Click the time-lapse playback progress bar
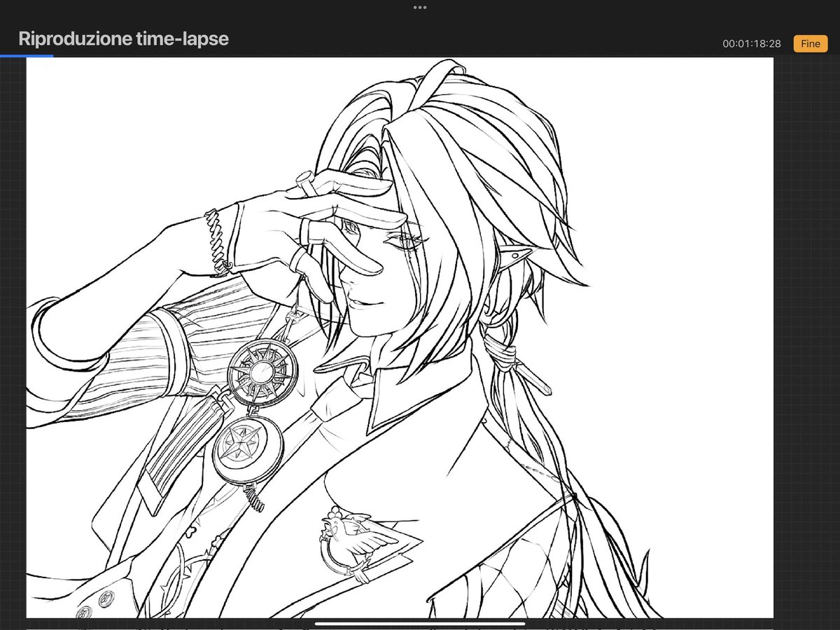This screenshot has width=840, height=630. [420, 55]
